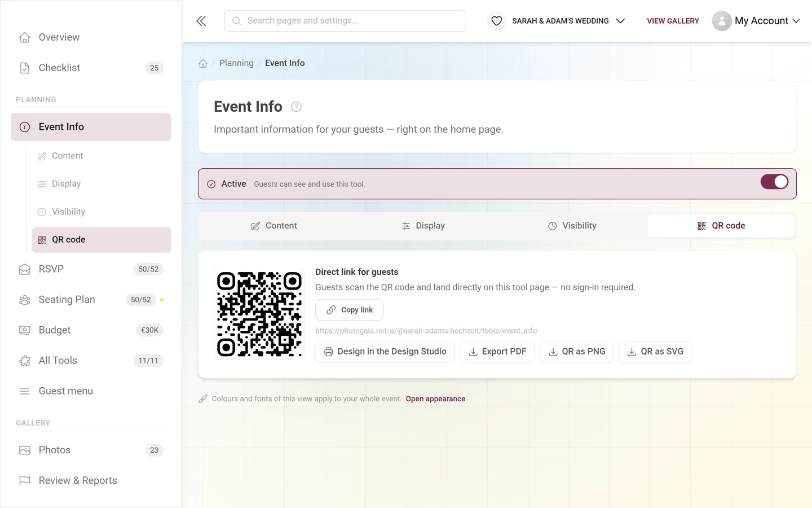
Task: Click the Open appearance link
Action: [435, 399]
